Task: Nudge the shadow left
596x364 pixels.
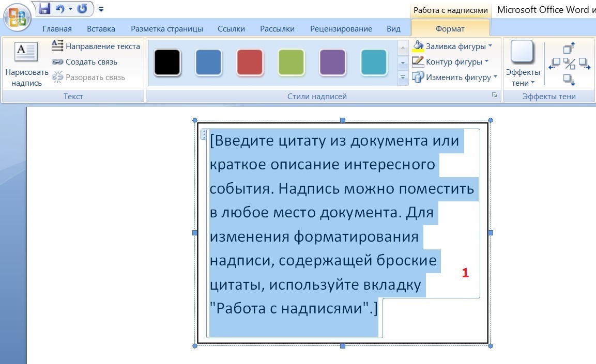Action: coord(555,64)
